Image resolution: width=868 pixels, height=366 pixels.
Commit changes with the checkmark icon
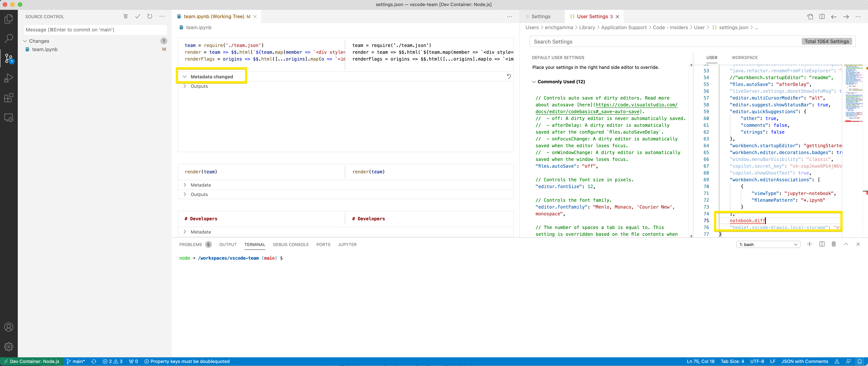[x=138, y=16]
